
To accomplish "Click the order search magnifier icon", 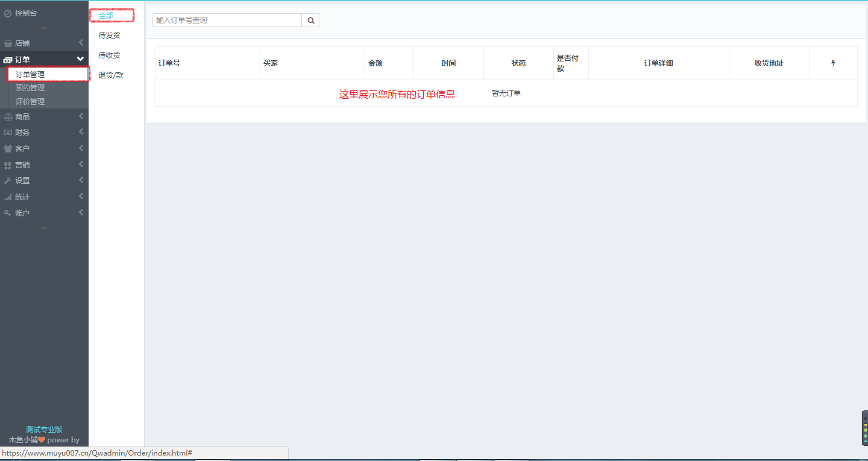I will tap(310, 20).
